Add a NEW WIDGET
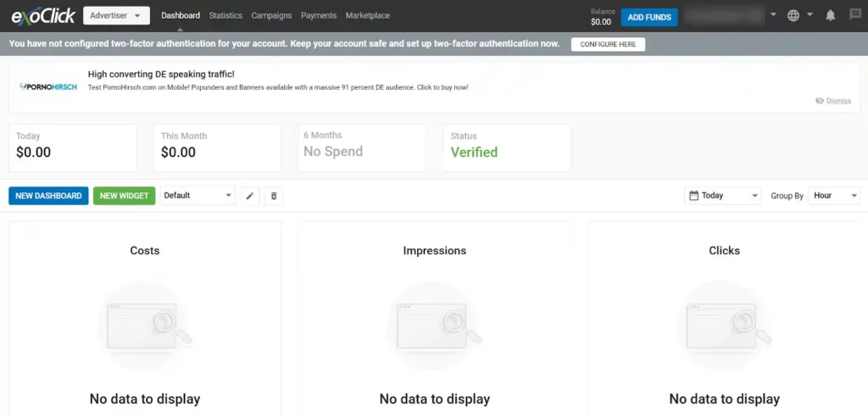This screenshot has height=417, width=868. click(124, 196)
